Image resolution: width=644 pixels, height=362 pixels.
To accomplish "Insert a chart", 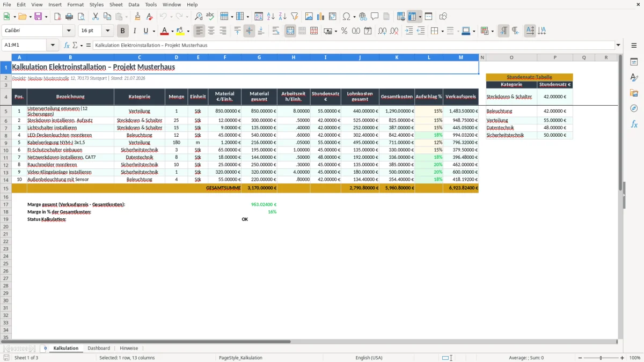I will pyautogui.click(x=321, y=17).
